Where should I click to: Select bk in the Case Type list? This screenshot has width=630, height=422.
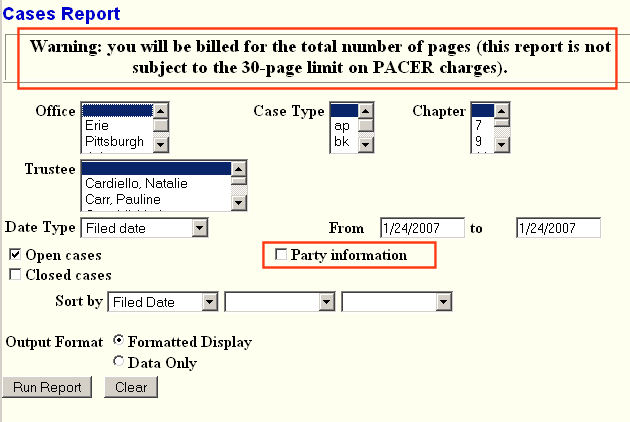[344, 141]
